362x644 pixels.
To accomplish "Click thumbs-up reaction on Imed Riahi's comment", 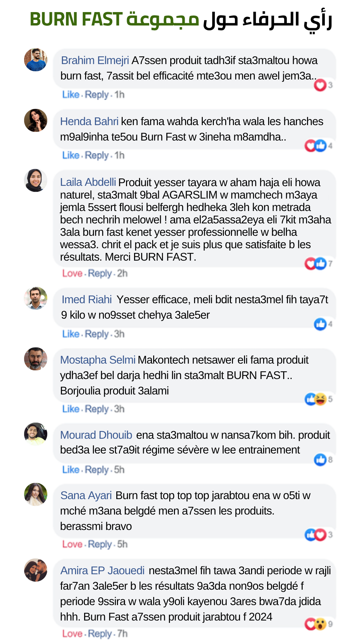I will pos(320,324).
